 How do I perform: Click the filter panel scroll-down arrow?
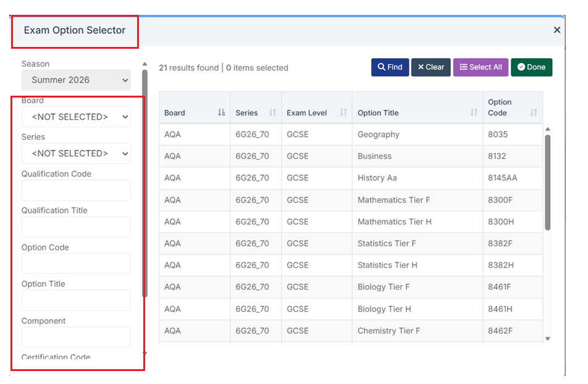pyautogui.click(x=145, y=354)
